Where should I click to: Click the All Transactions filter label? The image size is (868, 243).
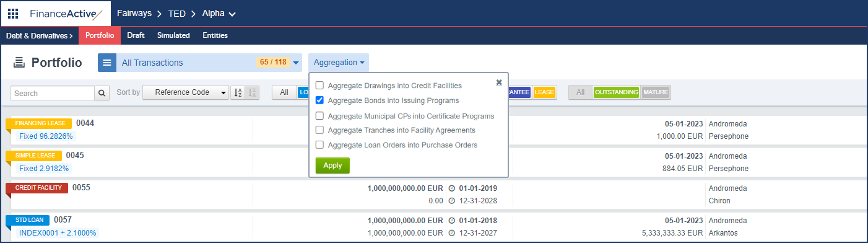pyautogui.click(x=152, y=63)
